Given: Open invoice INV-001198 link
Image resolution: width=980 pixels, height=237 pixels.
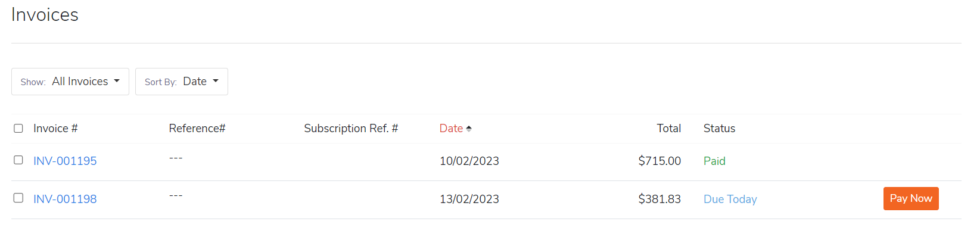Looking at the screenshot, I should (65, 199).
